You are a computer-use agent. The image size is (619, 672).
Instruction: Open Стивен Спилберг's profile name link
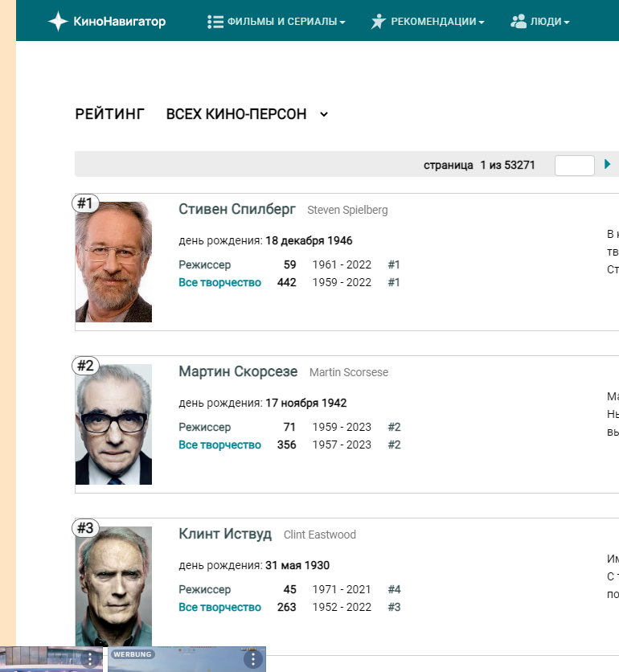click(237, 210)
